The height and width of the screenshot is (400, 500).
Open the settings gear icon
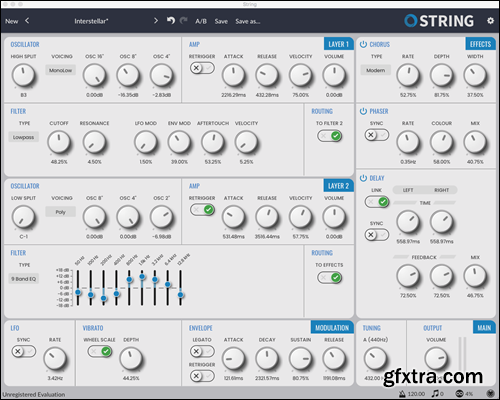tap(490, 21)
